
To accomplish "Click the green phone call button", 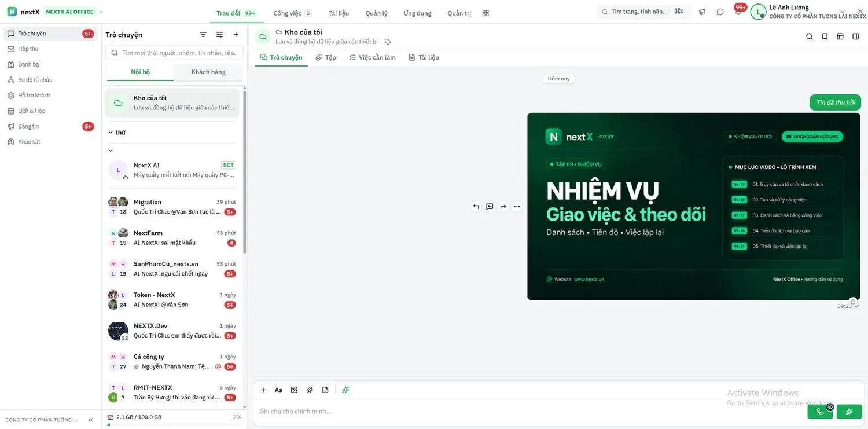I will click(x=820, y=412).
